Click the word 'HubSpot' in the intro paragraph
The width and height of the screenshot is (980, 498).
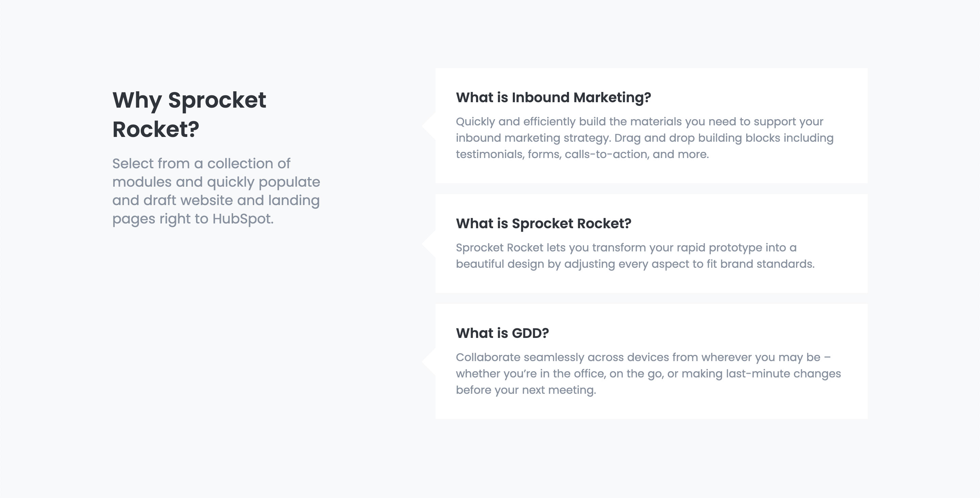(x=242, y=219)
